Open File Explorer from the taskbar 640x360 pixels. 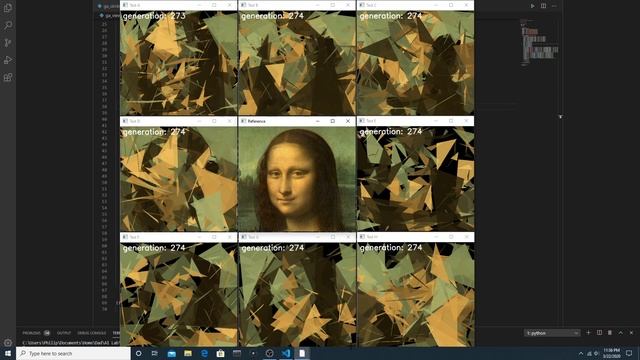click(x=188, y=353)
